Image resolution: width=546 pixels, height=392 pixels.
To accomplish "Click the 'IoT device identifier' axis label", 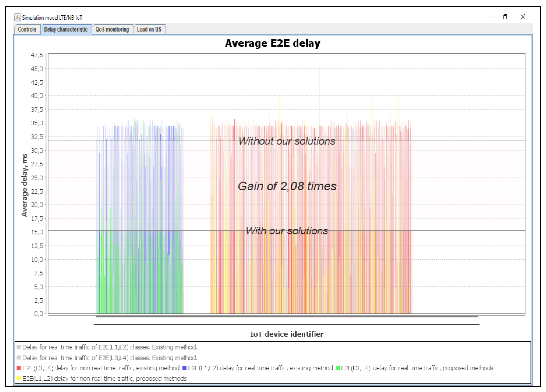I will 287,334.
